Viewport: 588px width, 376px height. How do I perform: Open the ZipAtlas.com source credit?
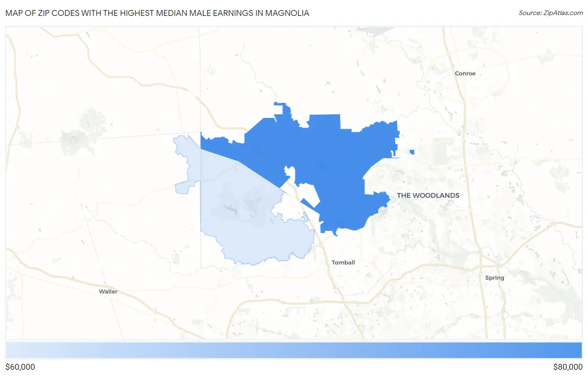click(x=550, y=13)
